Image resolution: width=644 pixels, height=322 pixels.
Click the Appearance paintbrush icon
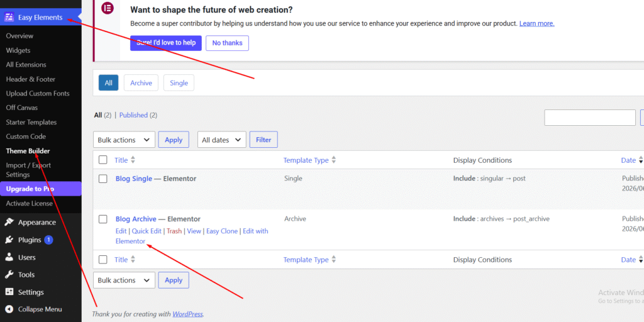9,222
